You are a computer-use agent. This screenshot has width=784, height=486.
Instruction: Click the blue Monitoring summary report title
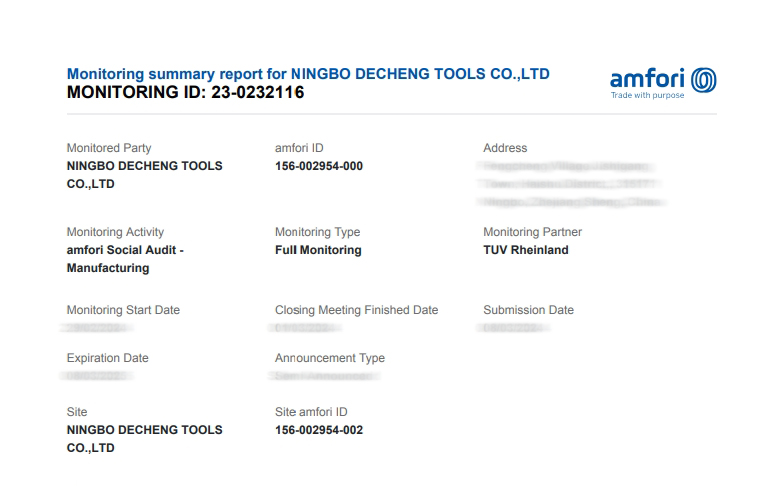(x=307, y=74)
